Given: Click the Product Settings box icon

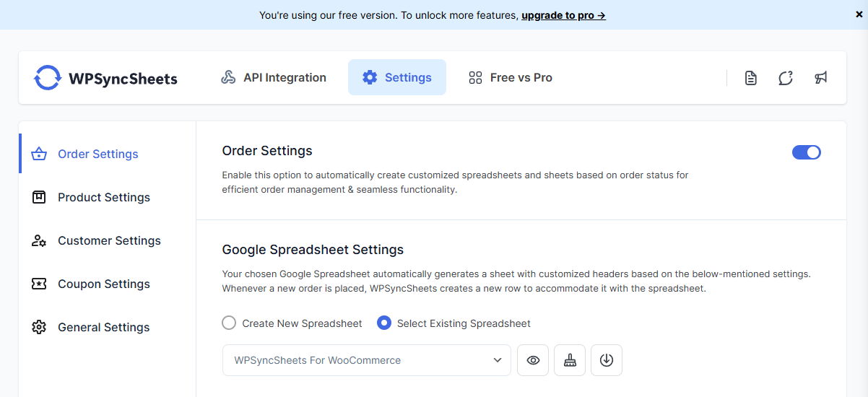Looking at the screenshot, I should pos(39,197).
